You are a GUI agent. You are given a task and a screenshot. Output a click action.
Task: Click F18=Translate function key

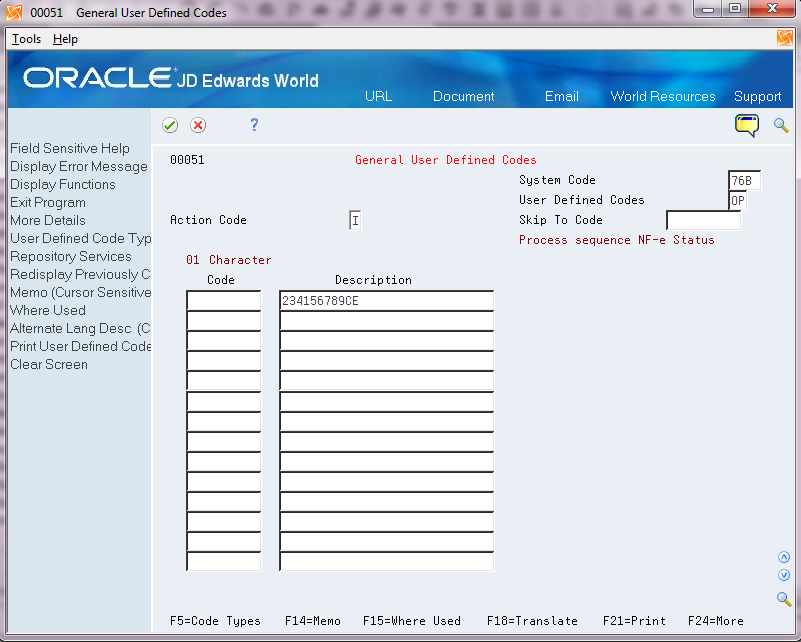(532, 621)
